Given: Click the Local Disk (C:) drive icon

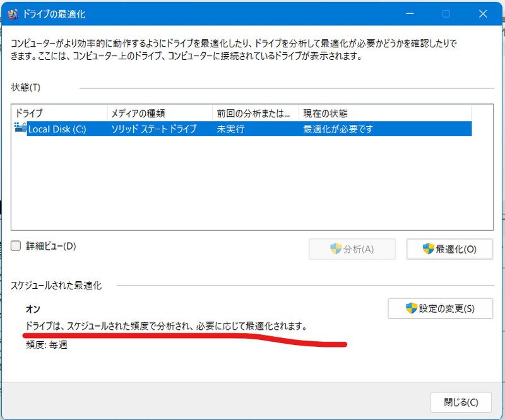Looking at the screenshot, I should coord(21,127).
